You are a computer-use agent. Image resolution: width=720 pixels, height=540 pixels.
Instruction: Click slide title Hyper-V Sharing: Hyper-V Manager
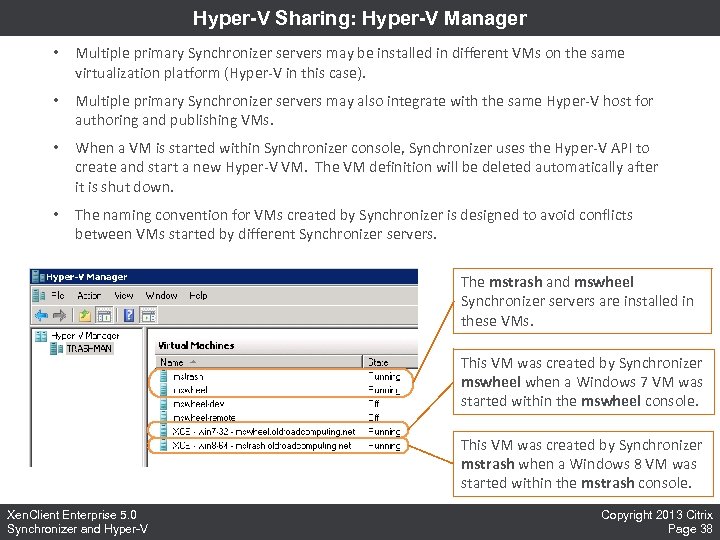click(360, 18)
